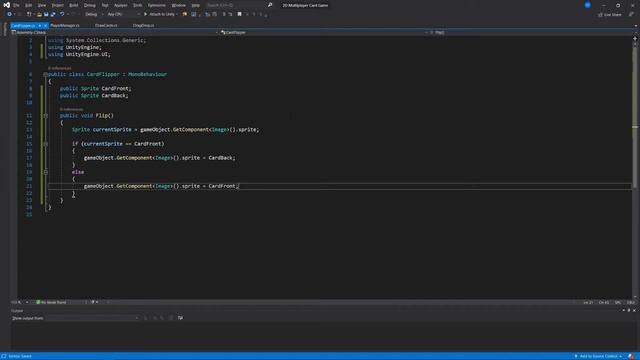Viewport: 640px width, 360px height.
Task: Switch to the DrawCards.cs tab
Action: coord(106,26)
